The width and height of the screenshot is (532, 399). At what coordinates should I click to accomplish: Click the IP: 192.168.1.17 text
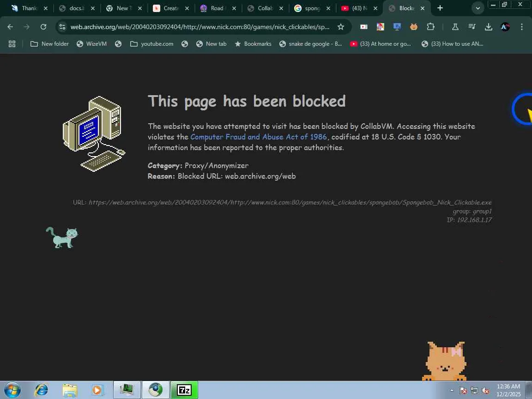[469, 220]
